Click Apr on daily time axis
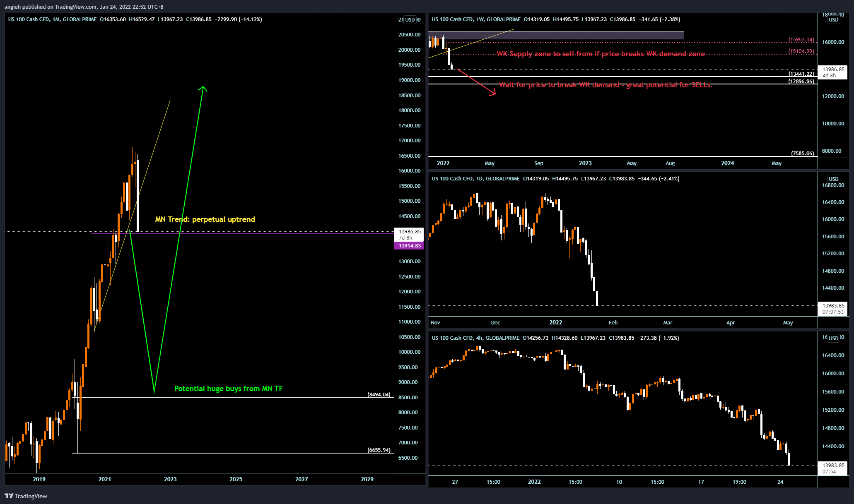 (x=731, y=323)
